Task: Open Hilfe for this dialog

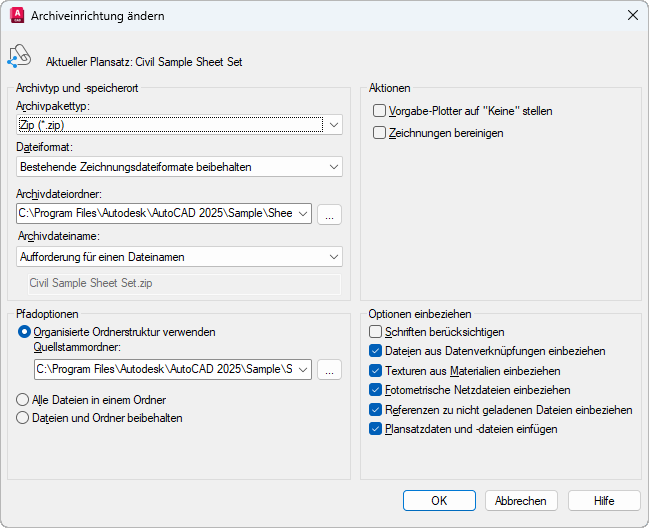Action: tap(604, 501)
